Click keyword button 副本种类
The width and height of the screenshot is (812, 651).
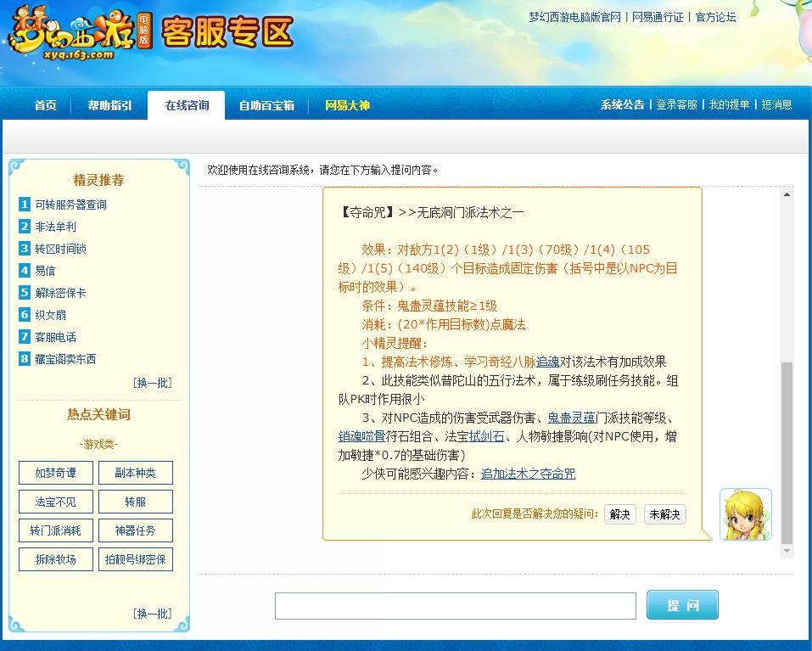pyautogui.click(x=136, y=473)
